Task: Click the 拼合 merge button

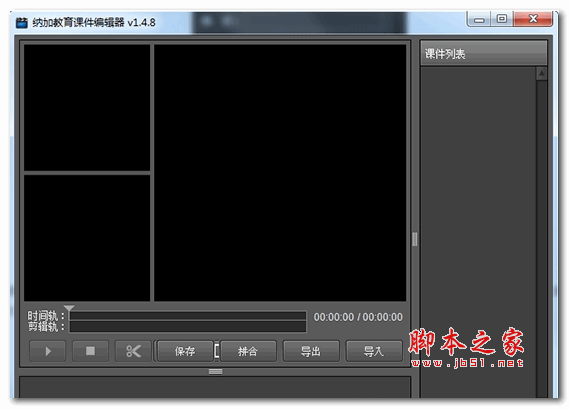Action: coord(248,351)
